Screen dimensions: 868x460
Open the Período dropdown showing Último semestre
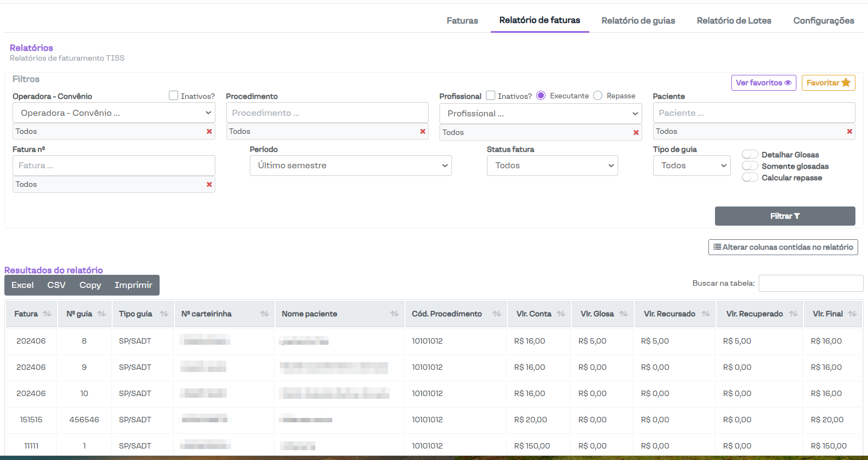pyautogui.click(x=350, y=166)
